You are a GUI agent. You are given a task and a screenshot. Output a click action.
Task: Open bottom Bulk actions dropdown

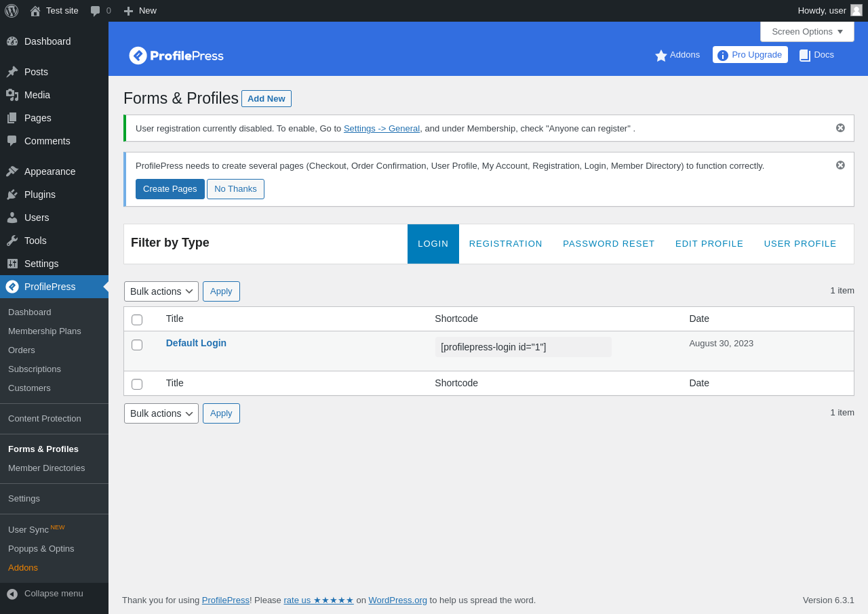click(161, 413)
